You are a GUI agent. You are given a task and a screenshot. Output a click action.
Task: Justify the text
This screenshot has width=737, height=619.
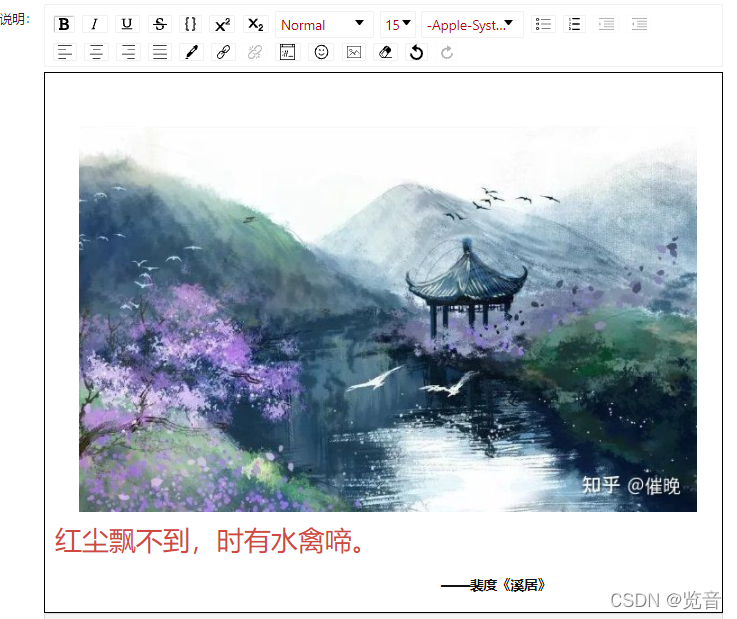[x=160, y=52]
